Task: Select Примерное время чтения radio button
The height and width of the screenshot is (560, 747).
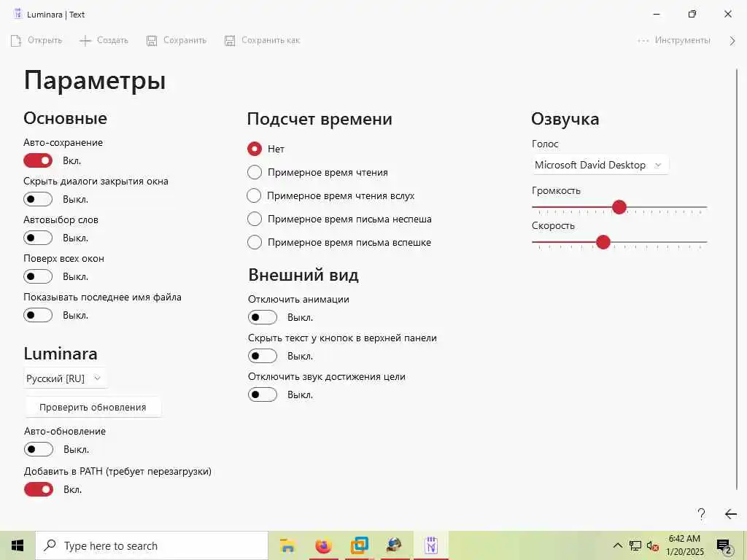Action: (x=255, y=172)
